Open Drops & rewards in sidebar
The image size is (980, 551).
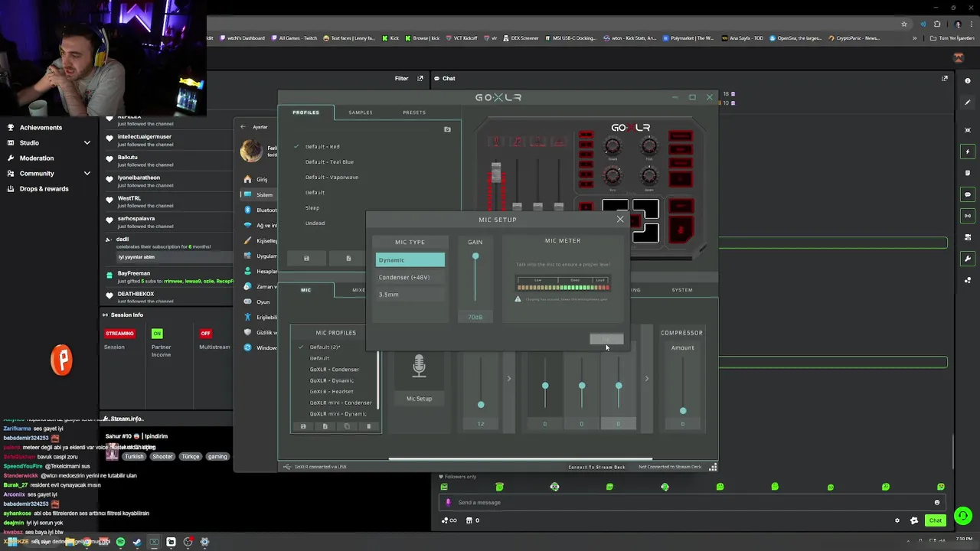44,189
